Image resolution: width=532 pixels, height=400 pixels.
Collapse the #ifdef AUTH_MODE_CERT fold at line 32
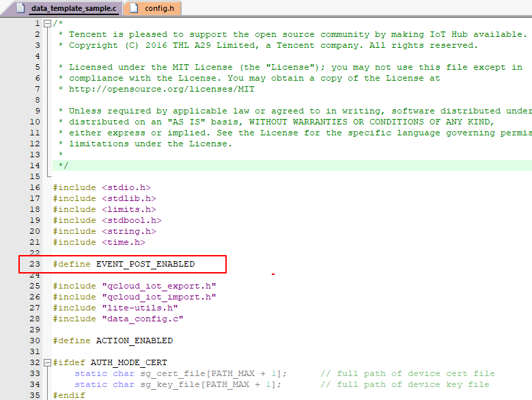click(48, 362)
